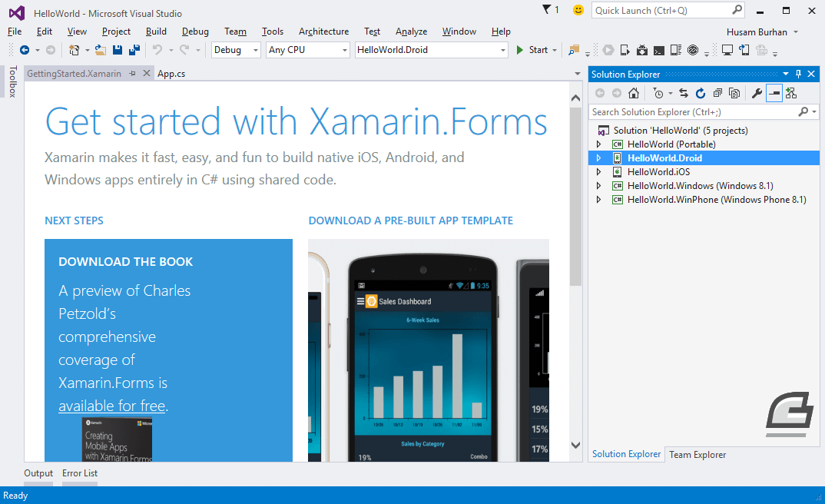Screen dimensions: 825x504
Task: Expand the HelloWorld (Portable) project node
Action: (599, 144)
